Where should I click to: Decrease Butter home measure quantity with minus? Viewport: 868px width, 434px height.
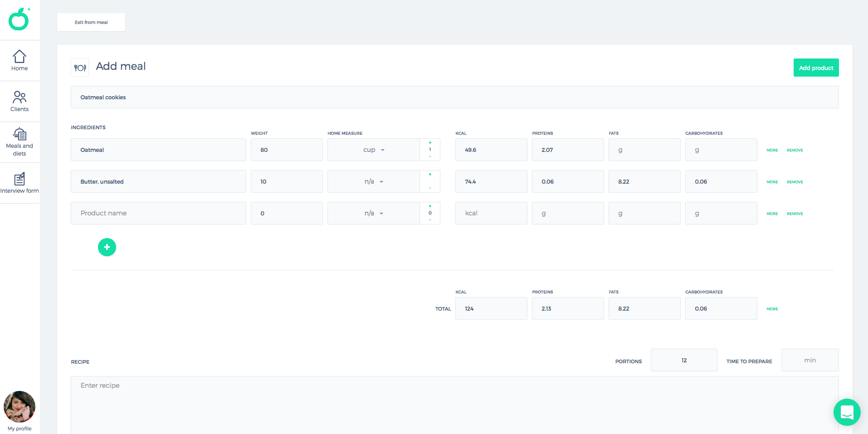(430, 188)
